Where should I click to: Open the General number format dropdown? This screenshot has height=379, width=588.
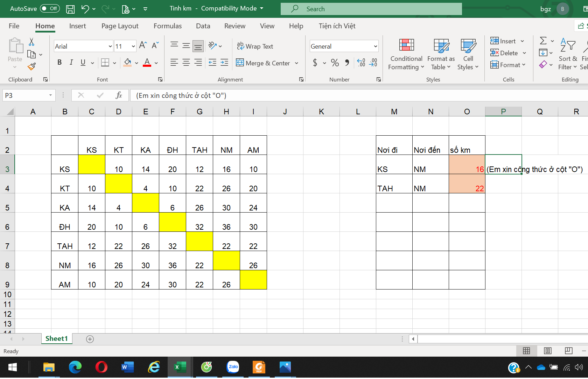(375, 47)
